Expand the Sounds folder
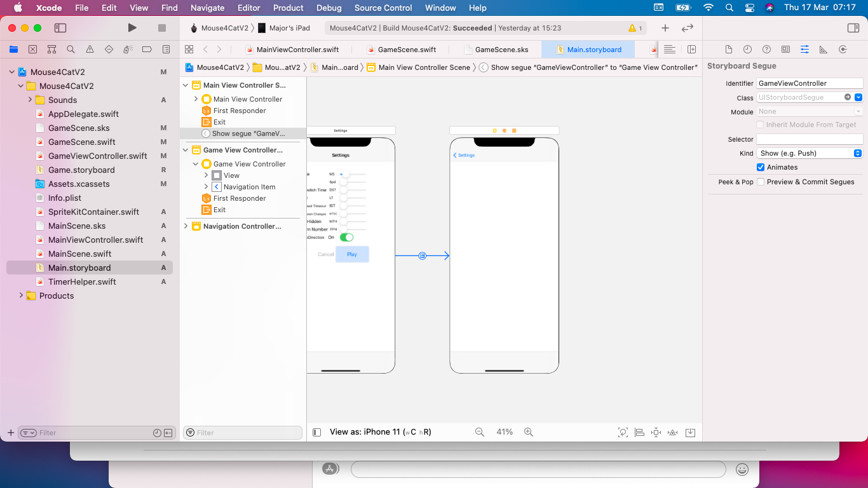Image resolution: width=868 pixels, height=488 pixels. click(30, 100)
